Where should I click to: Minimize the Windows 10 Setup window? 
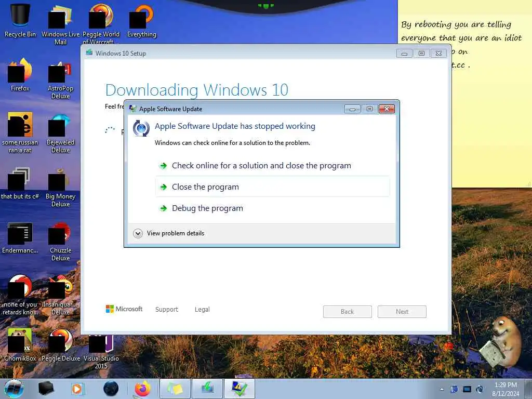(x=404, y=54)
